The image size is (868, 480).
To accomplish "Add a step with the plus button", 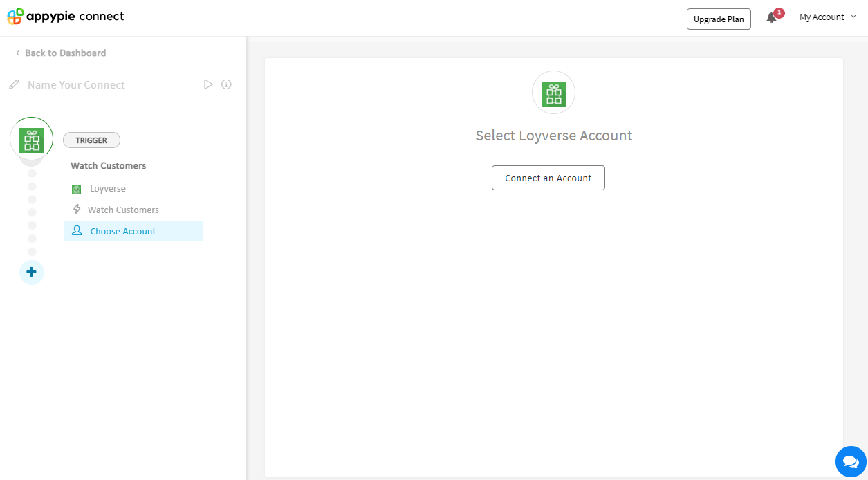I will point(31,273).
